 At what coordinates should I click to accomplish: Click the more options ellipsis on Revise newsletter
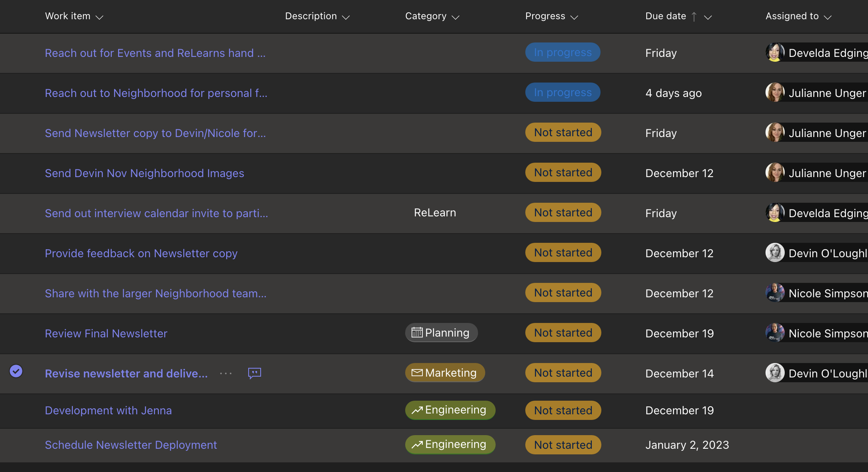point(226,373)
